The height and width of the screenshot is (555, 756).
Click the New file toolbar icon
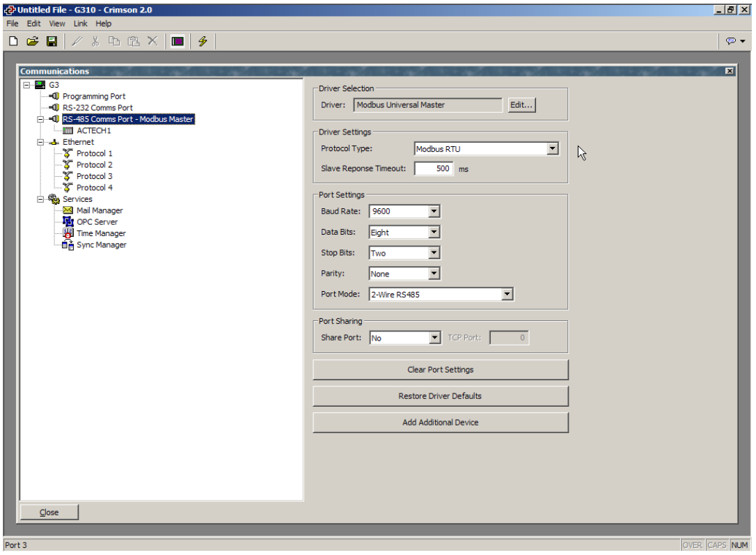click(13, 42)
